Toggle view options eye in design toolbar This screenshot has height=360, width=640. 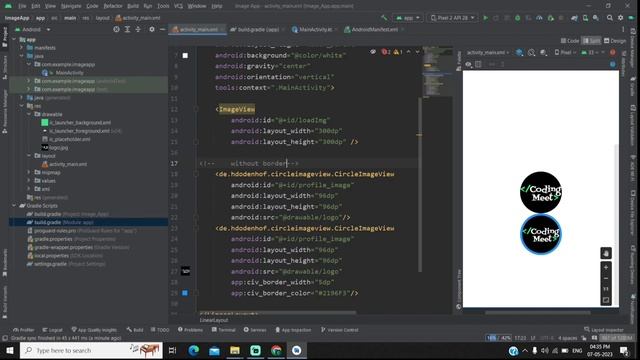(468, 64)
